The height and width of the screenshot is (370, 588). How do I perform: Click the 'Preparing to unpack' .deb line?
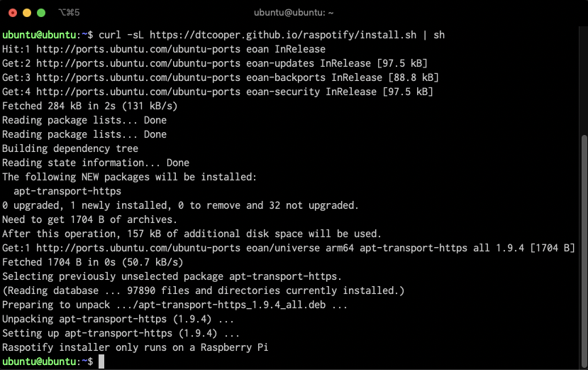[x=174, y=305]
